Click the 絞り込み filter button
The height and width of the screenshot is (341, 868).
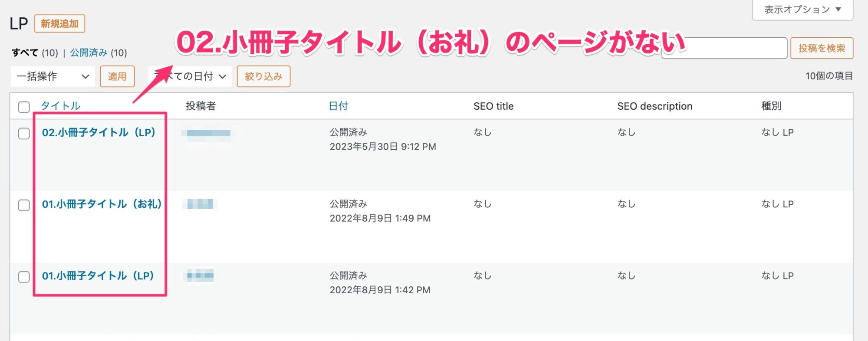point(263,76)
